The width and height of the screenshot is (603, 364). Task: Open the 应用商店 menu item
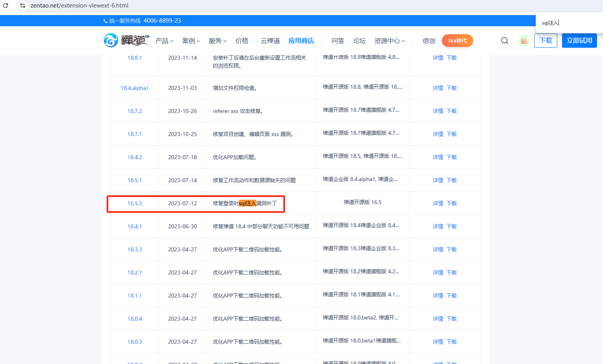click(x=301, y=41)
